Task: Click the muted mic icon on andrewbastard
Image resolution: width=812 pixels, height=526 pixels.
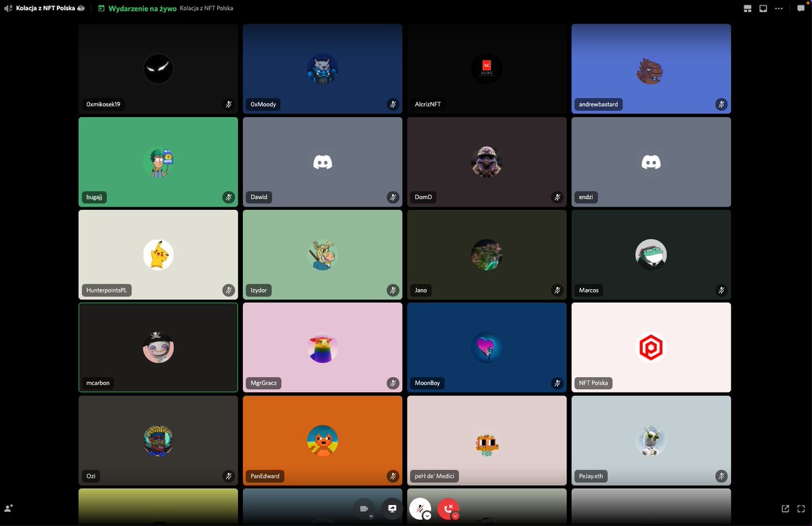Action: tap(721, 104)
